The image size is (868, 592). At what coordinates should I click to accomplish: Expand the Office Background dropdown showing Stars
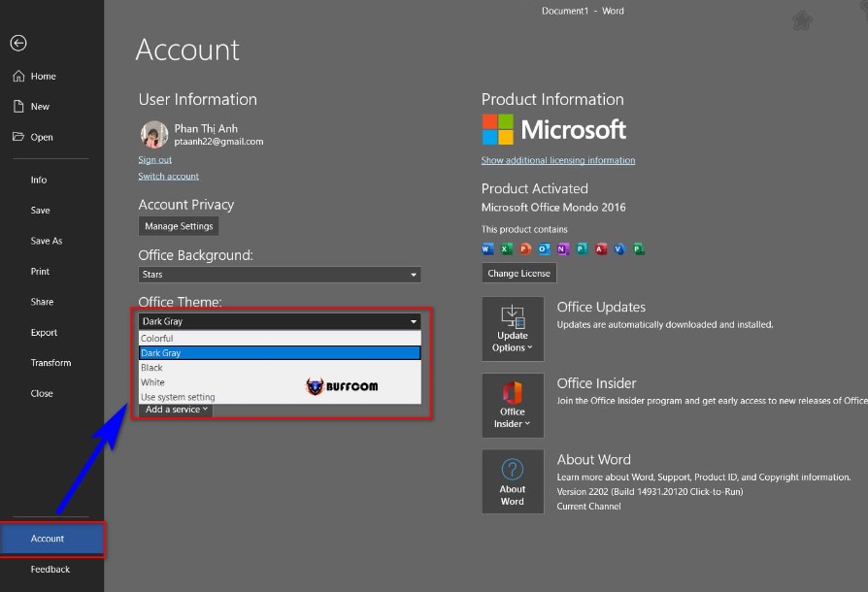pos(280,275)
